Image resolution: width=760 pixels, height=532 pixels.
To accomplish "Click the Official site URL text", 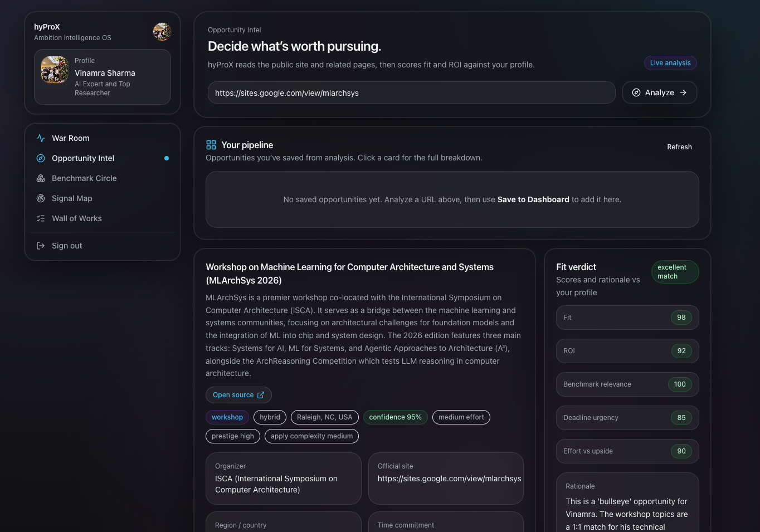I will point(450,479).
